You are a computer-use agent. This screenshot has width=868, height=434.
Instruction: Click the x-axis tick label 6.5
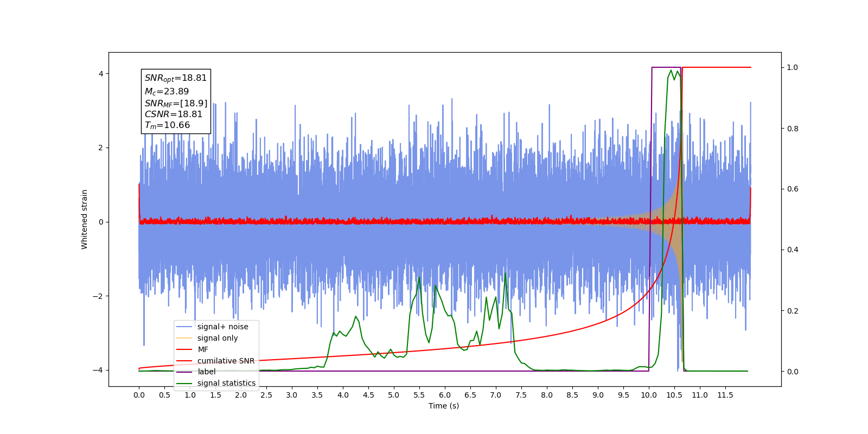tap(470, 395)
